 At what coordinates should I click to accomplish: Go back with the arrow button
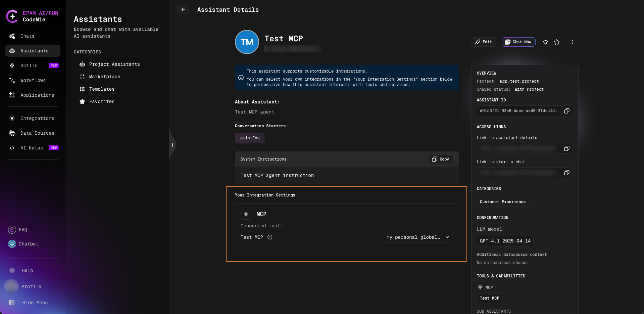[x=183, y=10]
